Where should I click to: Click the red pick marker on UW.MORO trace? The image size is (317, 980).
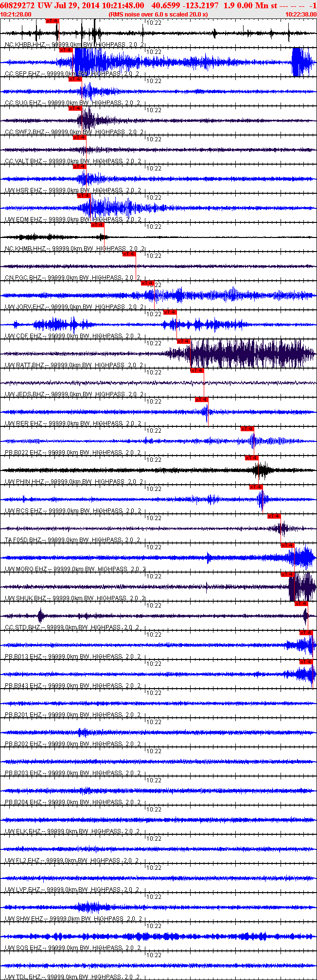[x=288, y=545]
